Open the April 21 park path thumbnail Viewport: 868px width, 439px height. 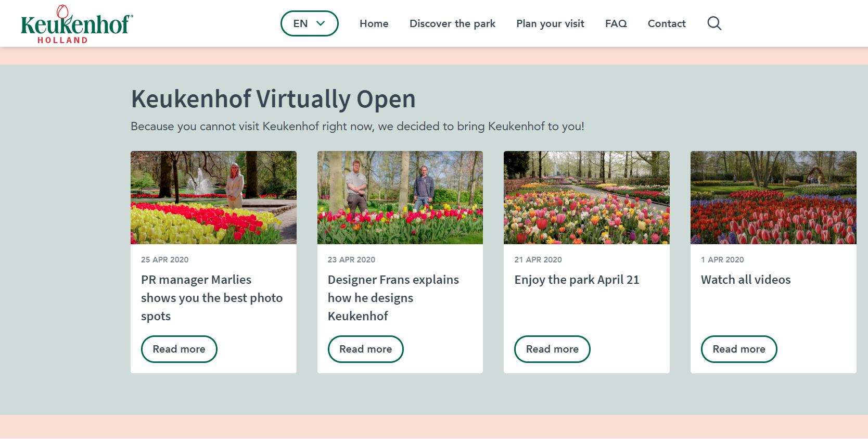(586, 198)
